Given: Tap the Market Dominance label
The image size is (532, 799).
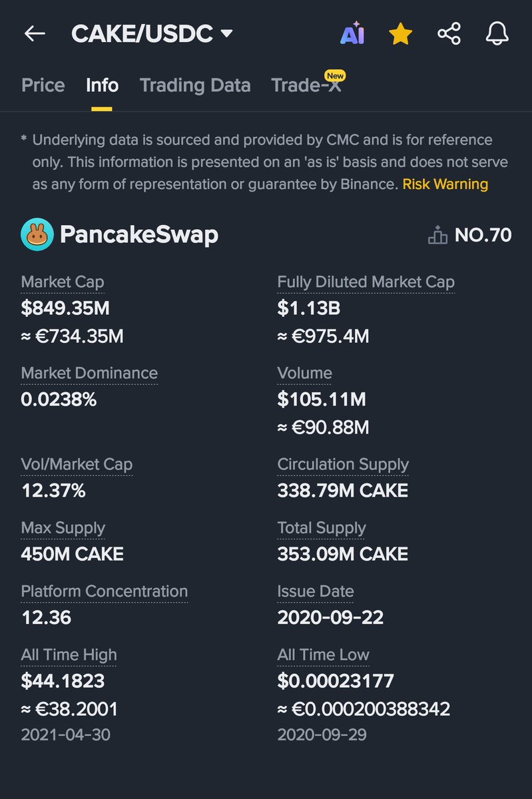Looking at the screenshot, I should [89, 373].
